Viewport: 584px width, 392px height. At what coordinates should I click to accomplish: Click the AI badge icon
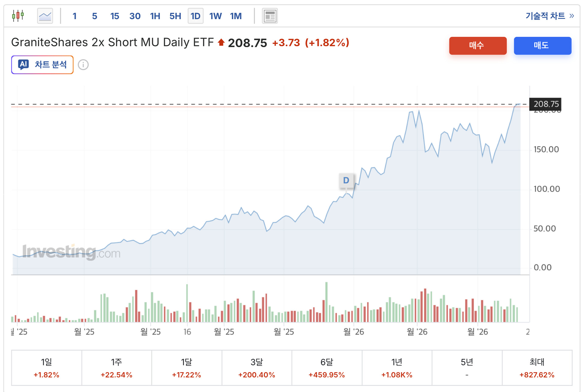(x=23, y=64)
